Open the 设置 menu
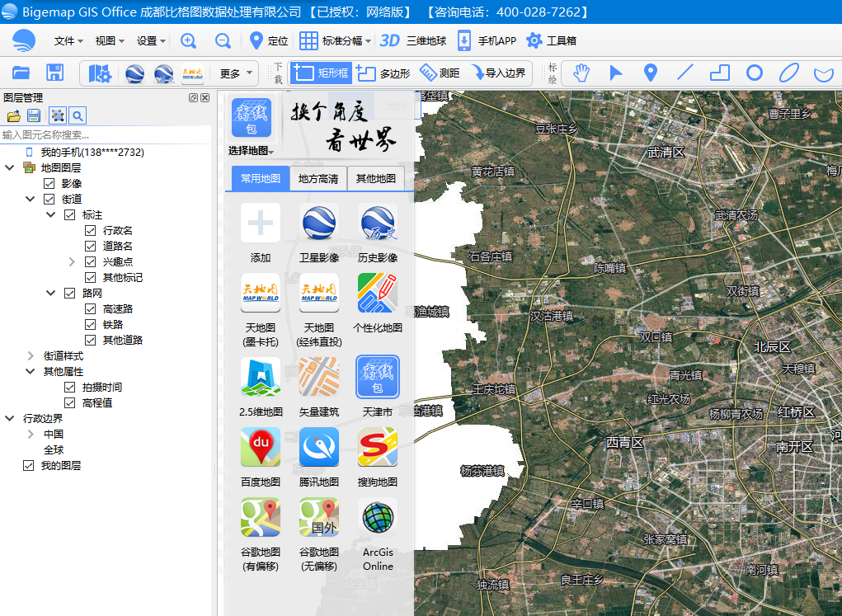Viewport: 842px width, 616px height. (151, 40)
